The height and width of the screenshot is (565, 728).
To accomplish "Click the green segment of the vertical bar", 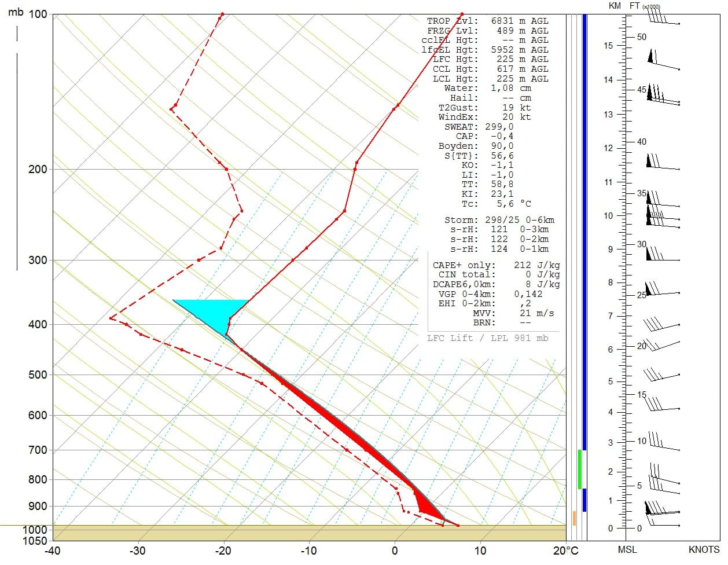I will click(579, 469).
